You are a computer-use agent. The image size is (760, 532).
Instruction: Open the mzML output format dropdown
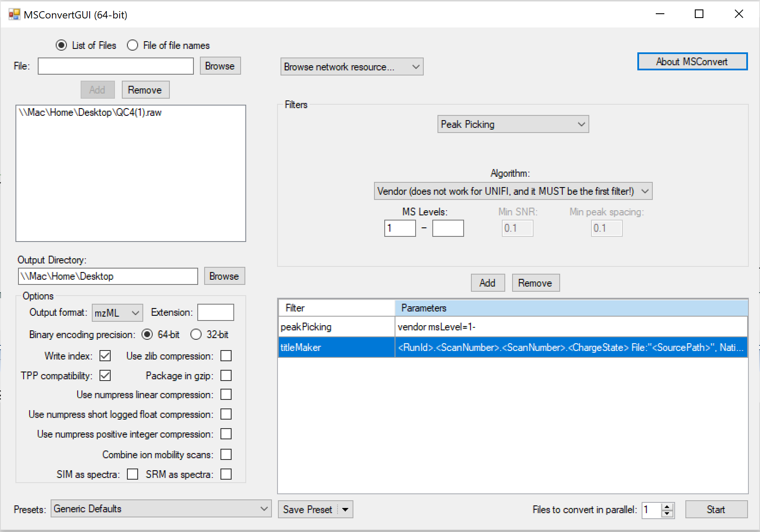pos(117,313)
